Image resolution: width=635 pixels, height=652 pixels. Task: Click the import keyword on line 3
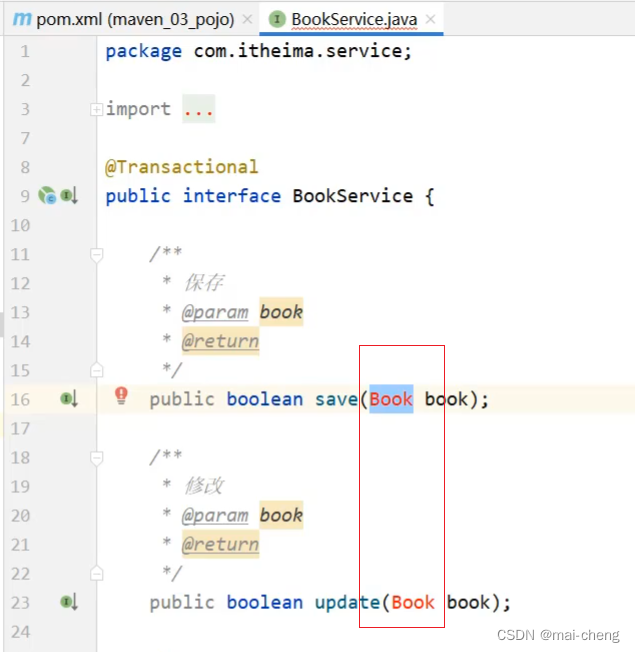coord(138,109)
